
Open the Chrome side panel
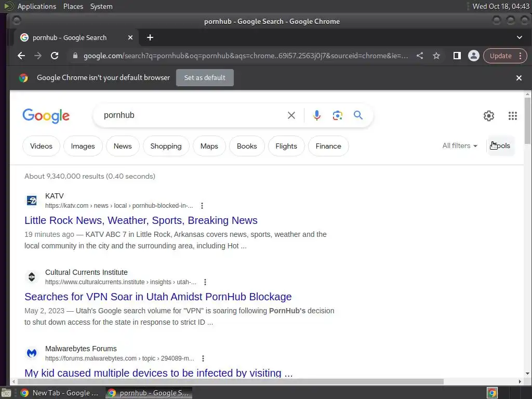point(457,56)
